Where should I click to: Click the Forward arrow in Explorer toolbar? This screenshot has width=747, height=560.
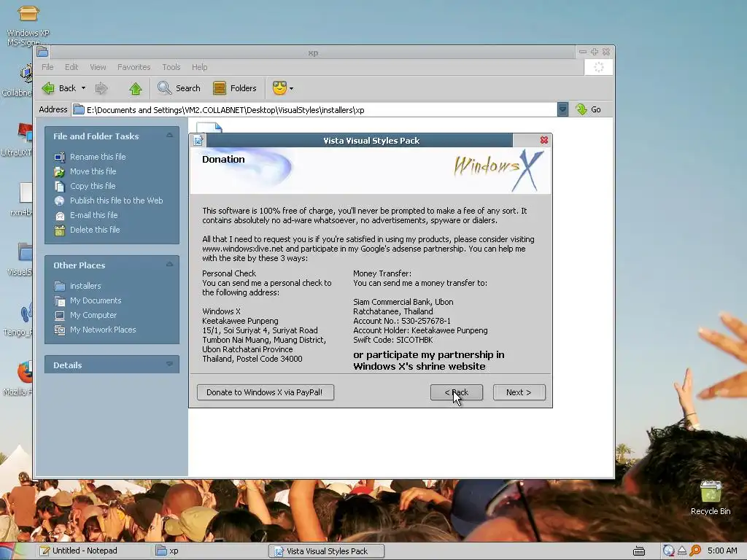(101, 88)
